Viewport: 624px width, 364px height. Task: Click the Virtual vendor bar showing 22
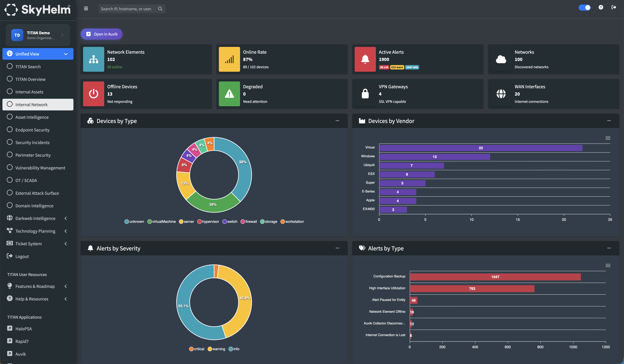pos(481,148)
